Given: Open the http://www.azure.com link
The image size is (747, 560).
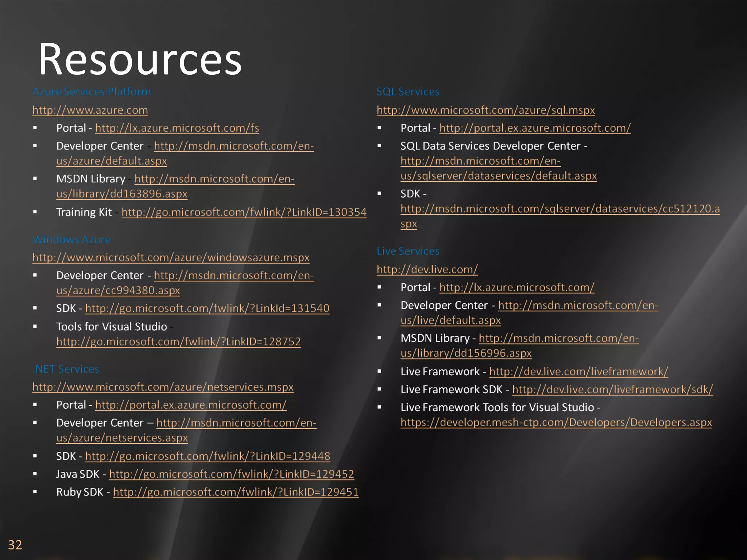Looking at the screenshot, I should pos(90,110).
